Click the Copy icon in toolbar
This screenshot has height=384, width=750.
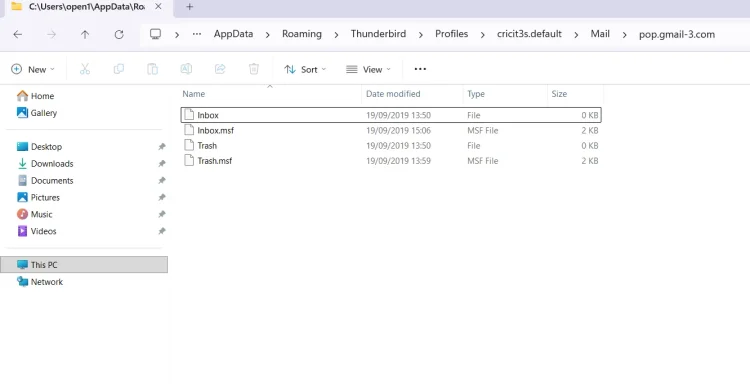tap(119, 69)
